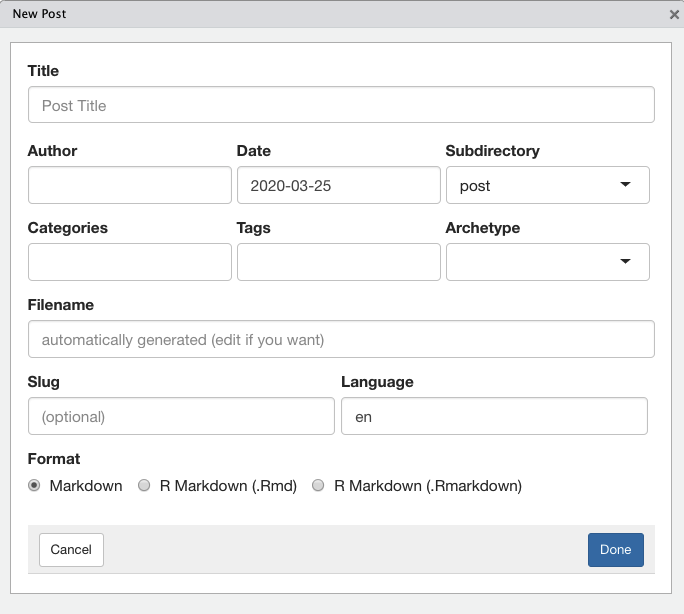Confirm with the Done button
This screenshot has height=614, width=684.
(x=616, y=549)
